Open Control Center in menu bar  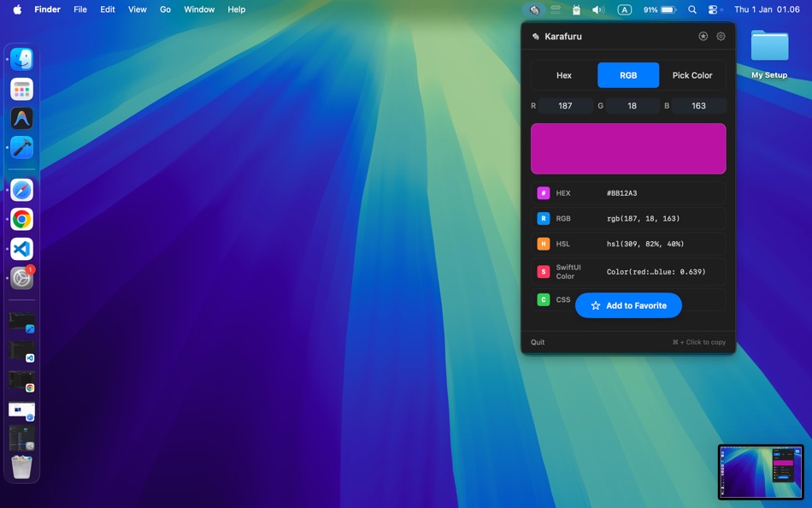click(713, 9)
